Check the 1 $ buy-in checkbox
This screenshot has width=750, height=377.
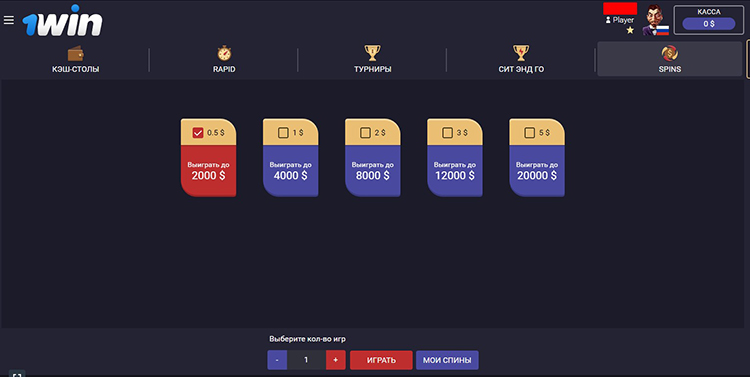(x=283, y=133)
